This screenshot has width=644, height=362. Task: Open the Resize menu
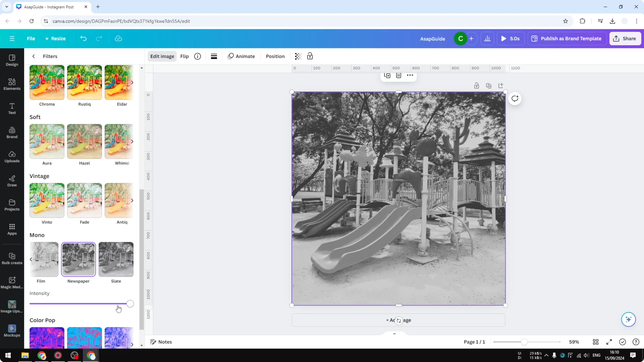tap(55, 38)
